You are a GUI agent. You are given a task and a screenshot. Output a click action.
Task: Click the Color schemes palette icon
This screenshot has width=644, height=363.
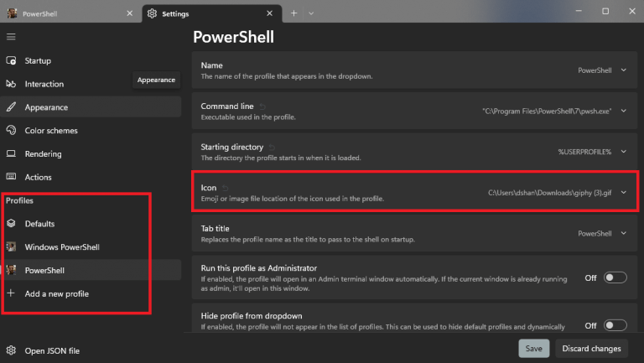point(11,131)
